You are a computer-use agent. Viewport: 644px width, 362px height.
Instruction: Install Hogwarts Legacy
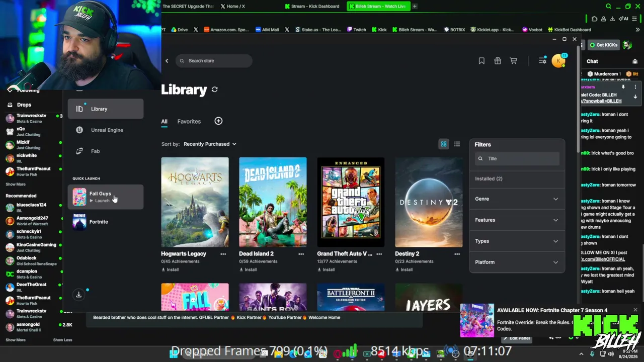pyautogui.click(x=170, y=270)
